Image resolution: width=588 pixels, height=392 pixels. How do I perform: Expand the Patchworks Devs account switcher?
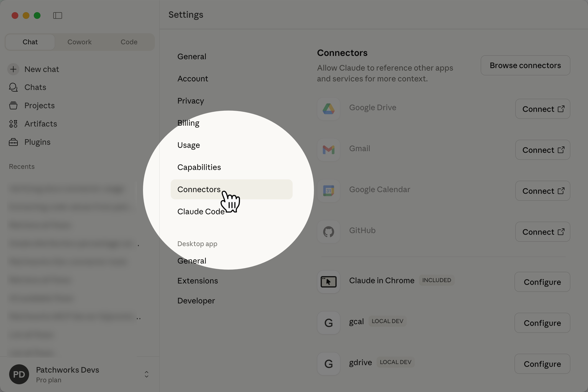coord(146,374)
